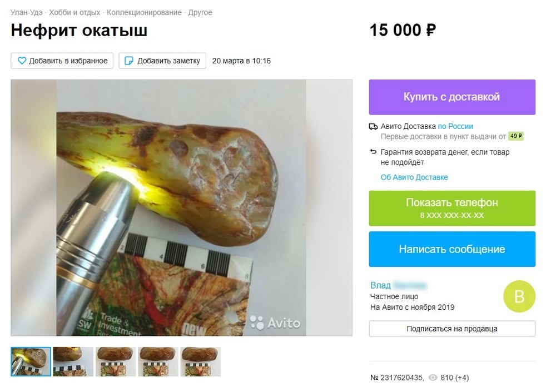Open the Другое breadcrumb link
Image resolution: width=556 pixels, height=392 pixels.
tap(200, 12)
